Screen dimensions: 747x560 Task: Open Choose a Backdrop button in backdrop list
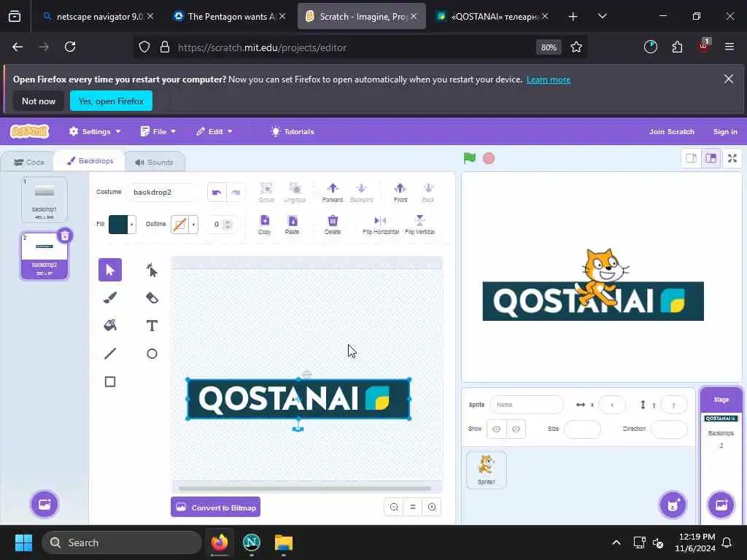pyautogui.click(x=44, y=505)
